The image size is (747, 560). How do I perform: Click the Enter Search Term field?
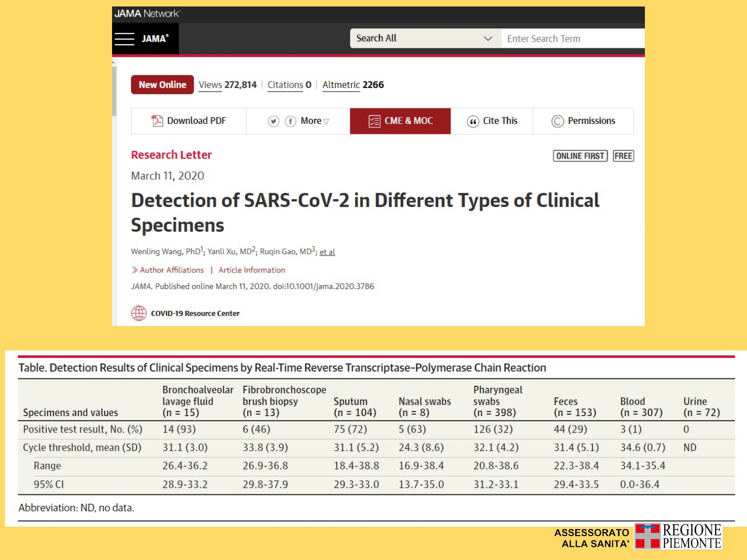[573, 38]
